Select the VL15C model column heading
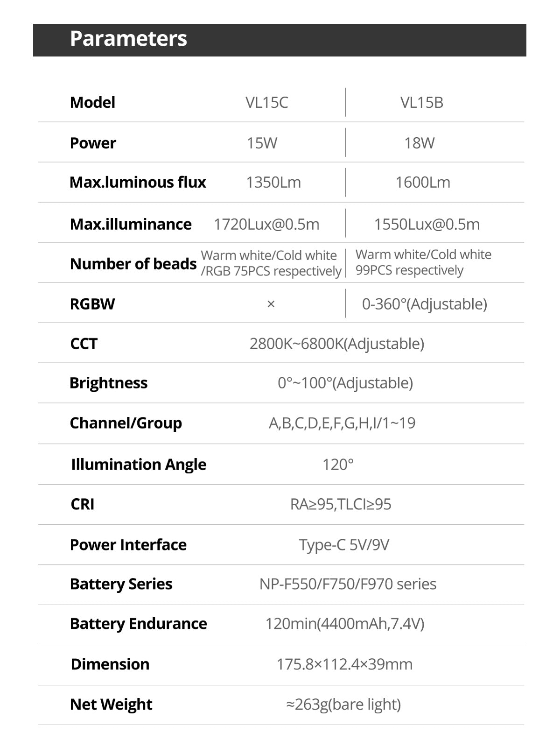Screen dimensions: 560x747 point(267,103)
